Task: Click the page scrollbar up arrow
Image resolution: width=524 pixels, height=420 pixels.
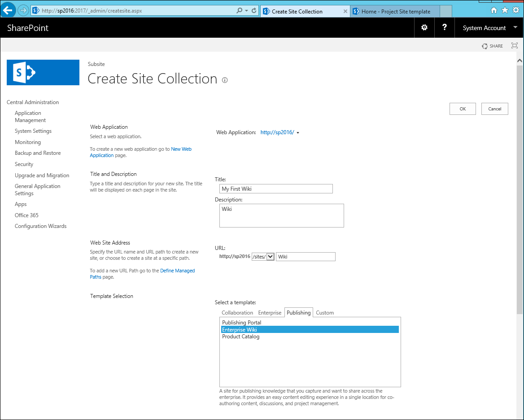Action: [520, 61]
